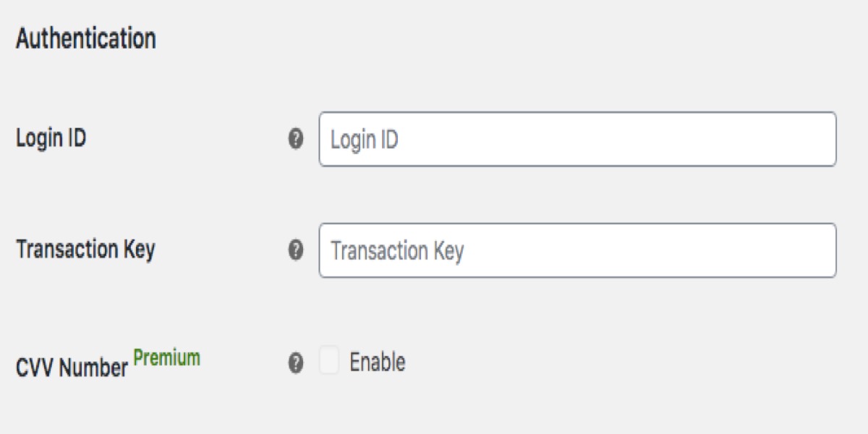Enable the CVV Number checkbox
The width and height of the screenshot is (868, 434).
[x=329, y=362]
